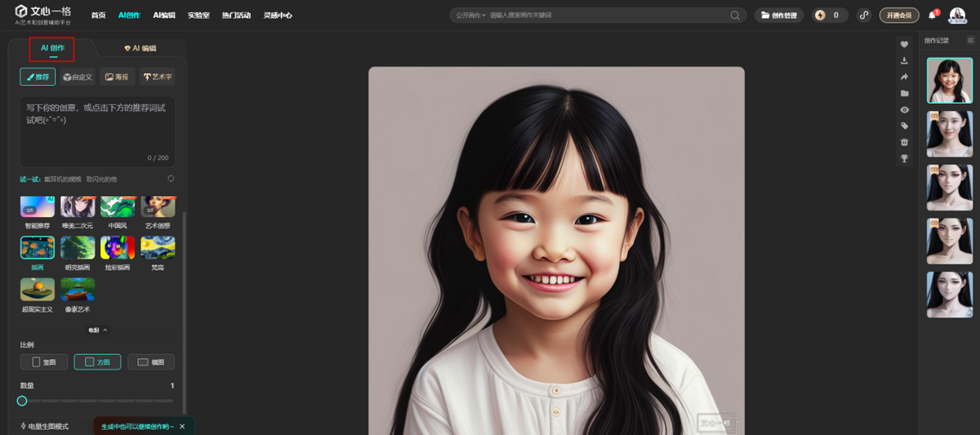Toggle image visibility with the eye icon
This screenshot has width=980, height=435.
(x=904, y=109)
